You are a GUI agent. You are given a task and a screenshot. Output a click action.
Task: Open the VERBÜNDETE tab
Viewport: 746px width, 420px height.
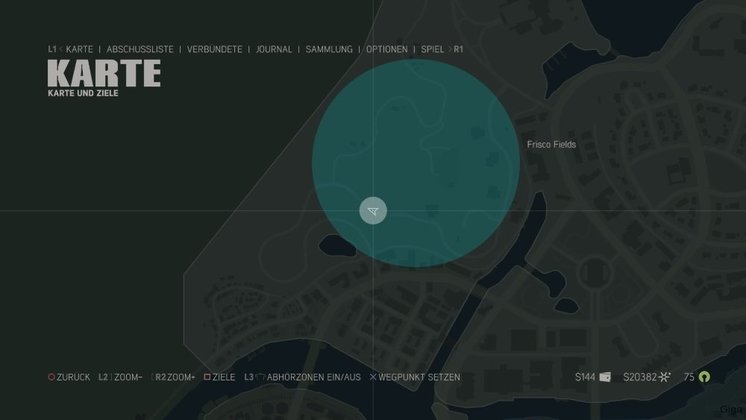[214, 49]
